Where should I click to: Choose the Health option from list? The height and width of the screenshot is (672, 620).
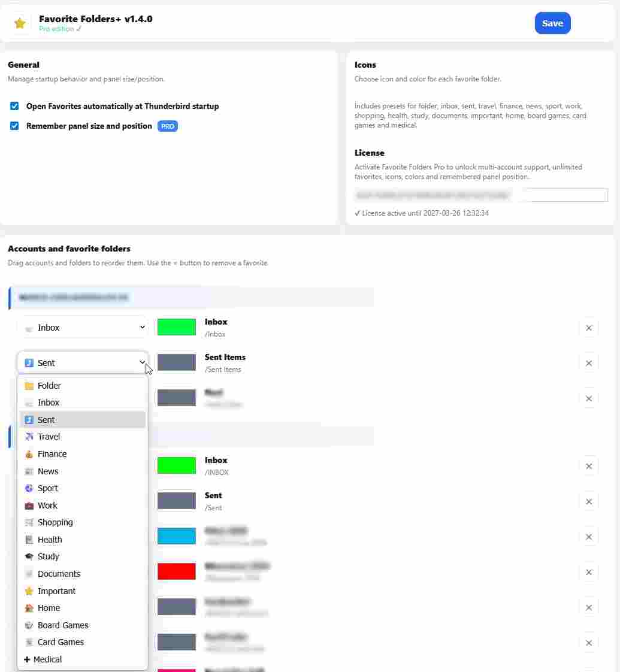pos(50,540)
